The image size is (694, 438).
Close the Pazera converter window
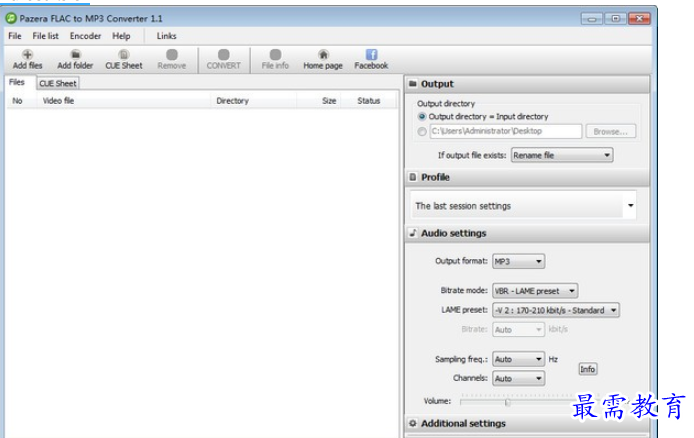640,19
